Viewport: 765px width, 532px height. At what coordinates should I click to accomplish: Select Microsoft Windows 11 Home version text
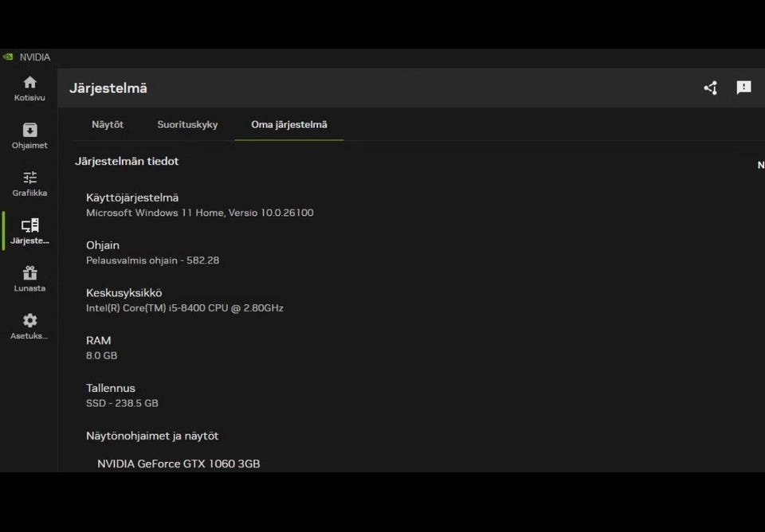coord(199,213)
